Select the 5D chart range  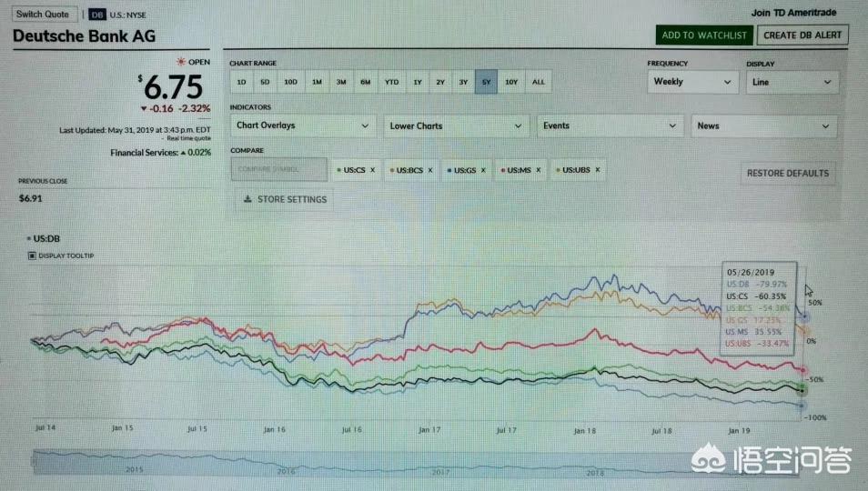[265, 82]
